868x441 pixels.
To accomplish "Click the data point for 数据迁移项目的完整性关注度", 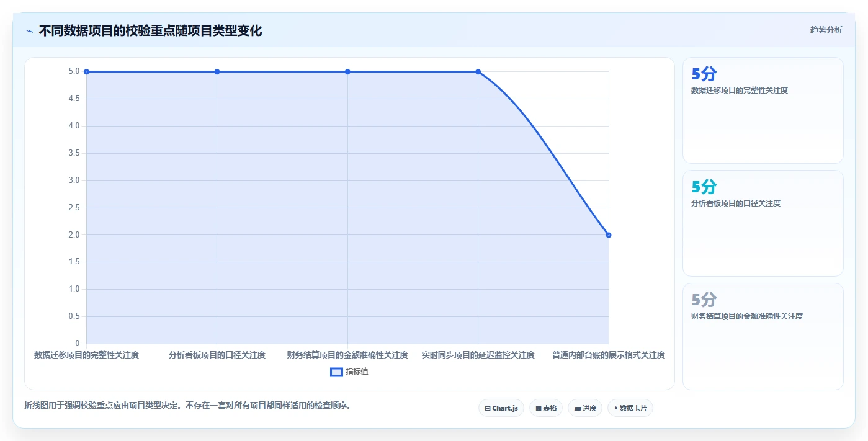I will (x=86, y=72).
